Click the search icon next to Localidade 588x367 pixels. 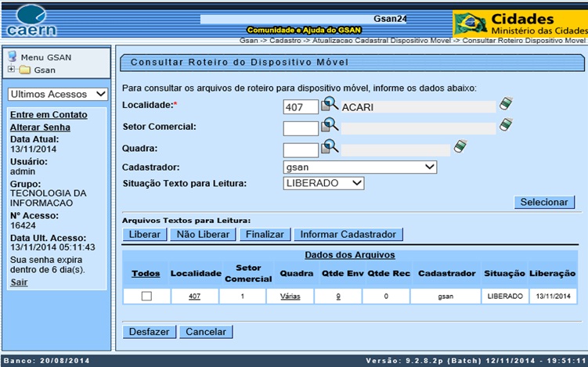330,105
